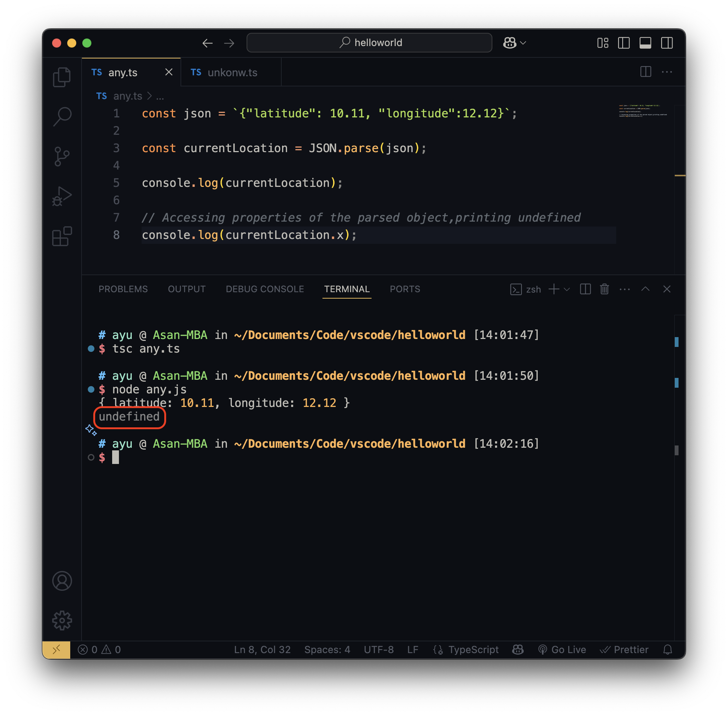Toggle the secondary side bar layout button
Screen dimensions: 728x715
point(667,43)
